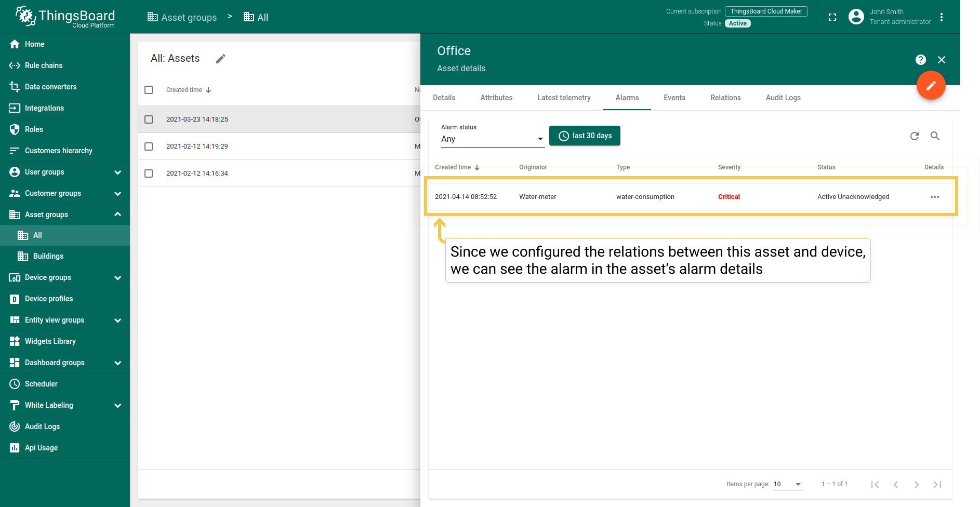
Task: Toggle fullscreen mode icon
Action: pos(832,17)
